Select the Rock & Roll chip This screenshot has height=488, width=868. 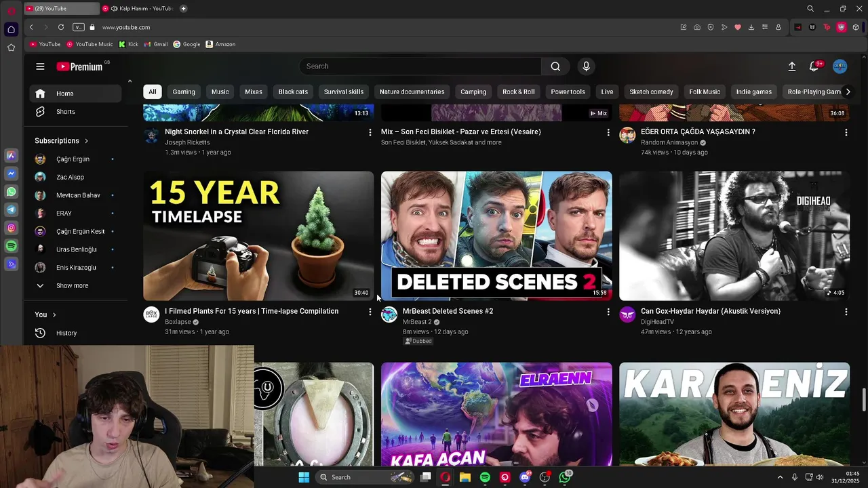coord(519,92)
